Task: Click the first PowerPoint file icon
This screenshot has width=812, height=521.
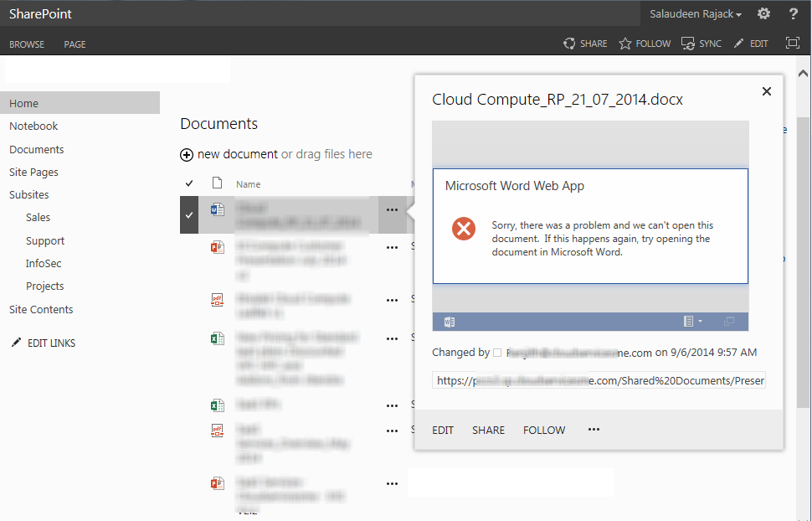Action: click(x=218, y=247)
